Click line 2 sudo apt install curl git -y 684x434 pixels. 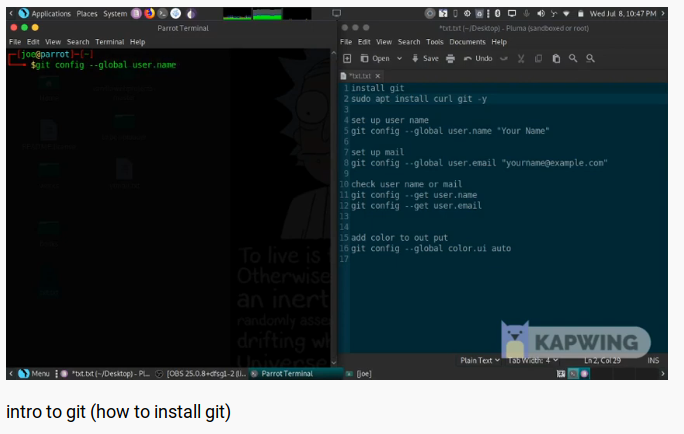point(419,99)
